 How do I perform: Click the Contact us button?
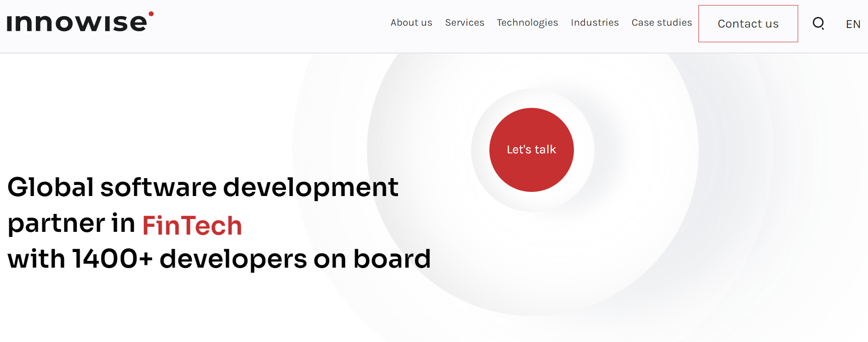click(x=748, y=24)
